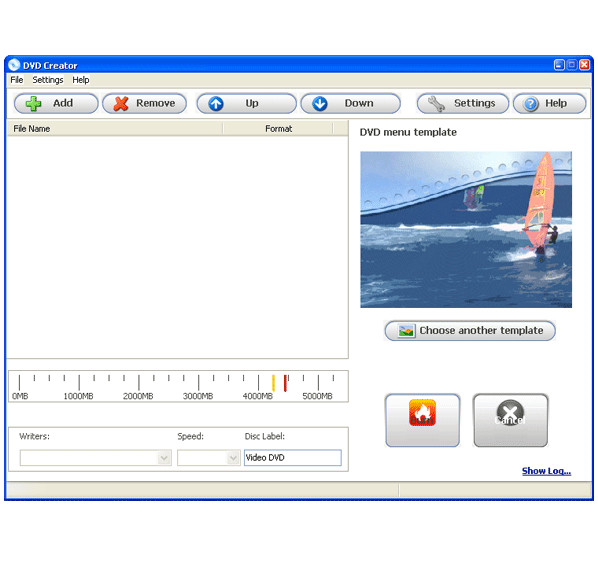Click the Disc Label input field
Image resolution: width=598 pixels, height=570 pixels.
point(293,458)
